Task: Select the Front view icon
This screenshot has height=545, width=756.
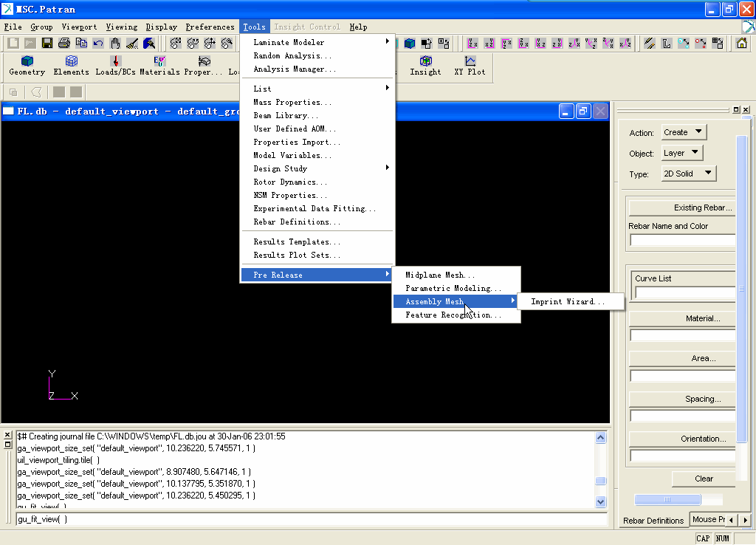Action: click(472, 44)
